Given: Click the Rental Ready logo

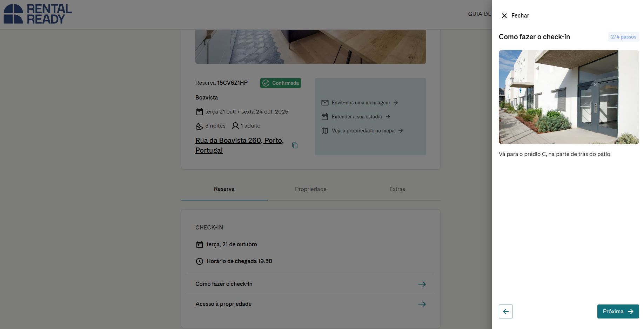Looking at the screenshot, I should [x=38, y=14].
